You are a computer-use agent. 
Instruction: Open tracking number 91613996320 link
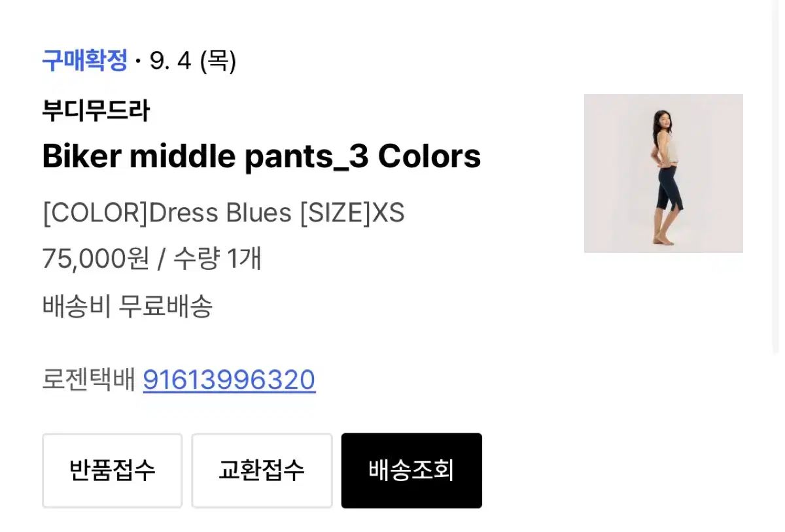229,380
